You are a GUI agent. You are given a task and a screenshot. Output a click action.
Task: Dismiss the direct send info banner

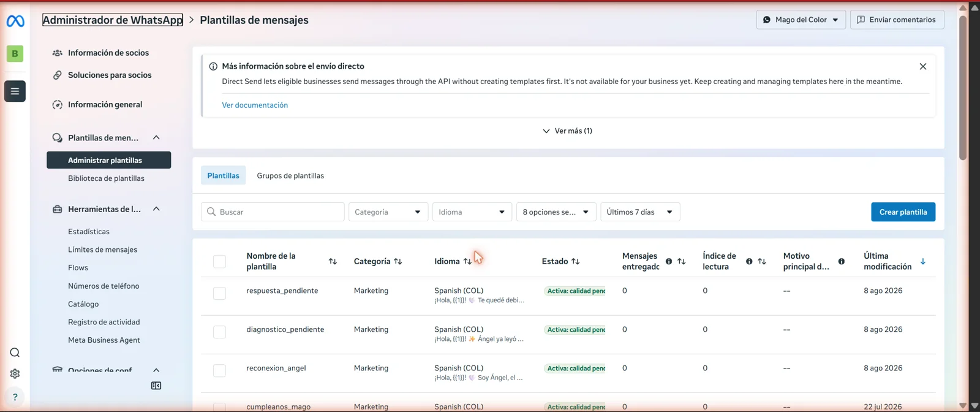point(923,66)
